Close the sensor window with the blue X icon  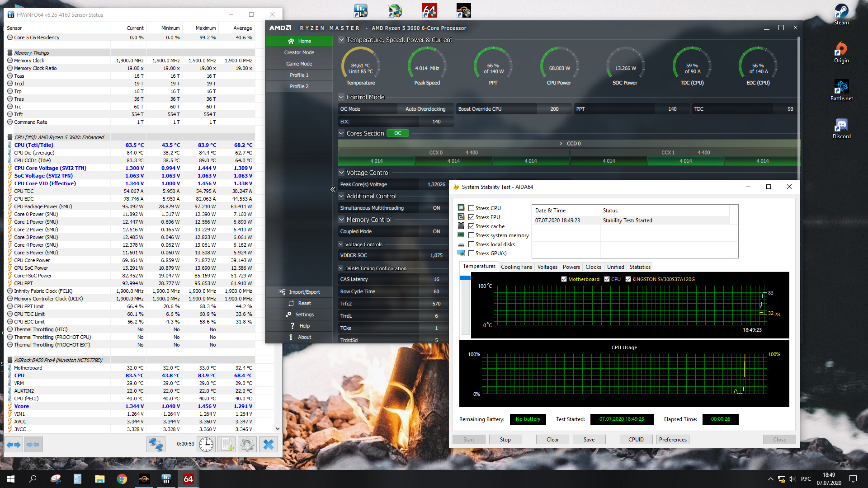pyautogui.click(x=269, y=445)
